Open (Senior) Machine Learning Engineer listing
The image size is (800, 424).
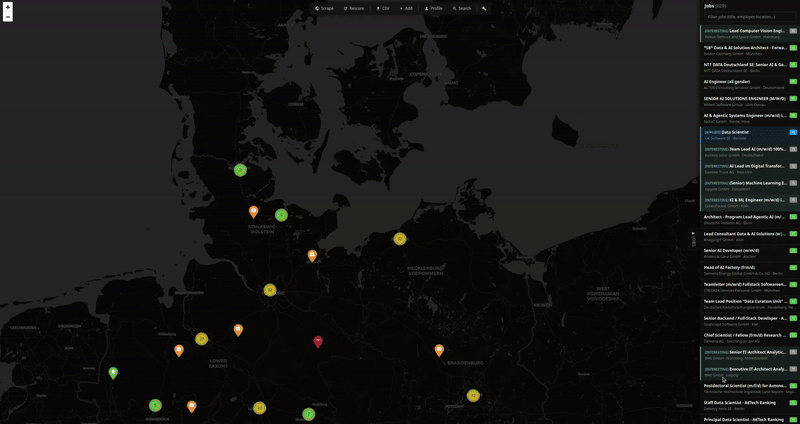pos(749,185)
